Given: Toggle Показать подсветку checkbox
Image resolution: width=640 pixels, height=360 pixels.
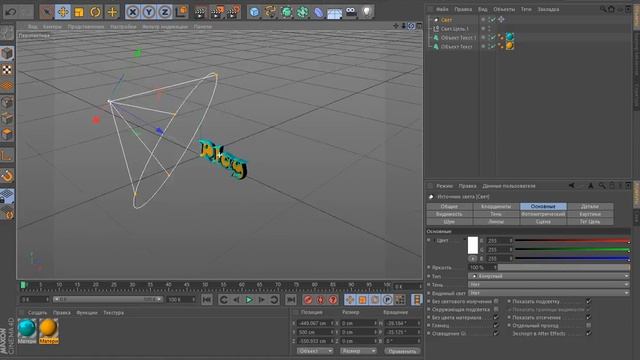Looking at the screenshot, I should pyautogui.click(x=589, y=301).
